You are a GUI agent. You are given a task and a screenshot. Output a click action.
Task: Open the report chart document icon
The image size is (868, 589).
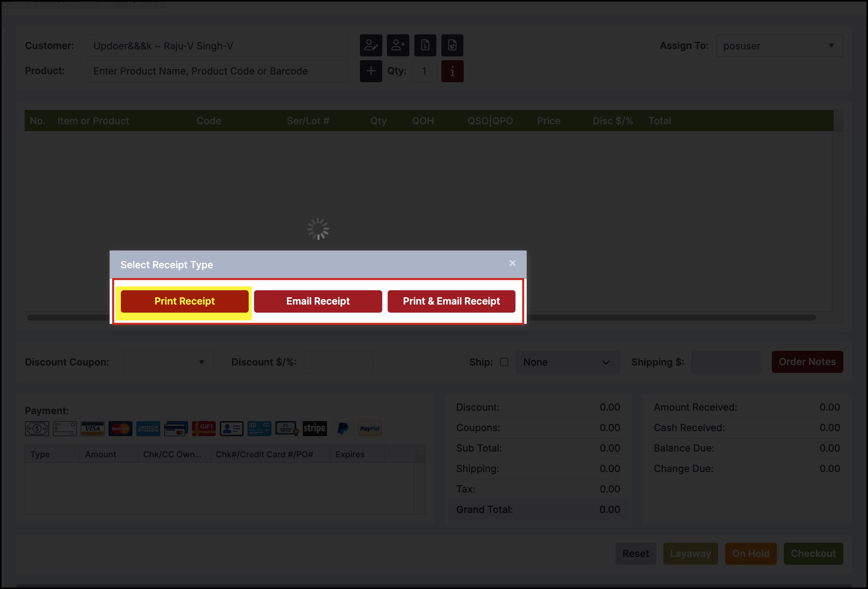click(452, 46)
